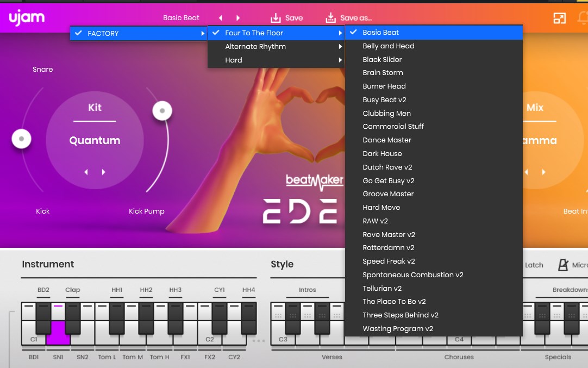Toggle the Latch button

pos(534,265)
